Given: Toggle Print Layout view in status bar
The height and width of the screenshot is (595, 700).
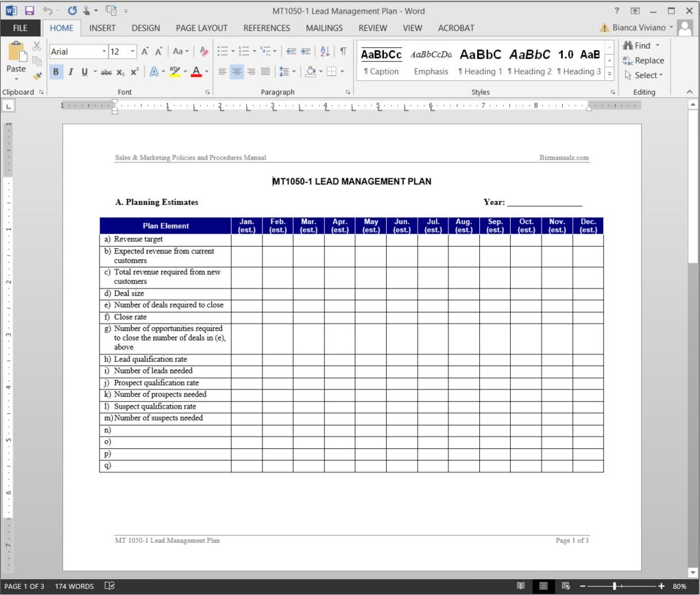Looking at the screenshot, I should (x=543, y=585).
